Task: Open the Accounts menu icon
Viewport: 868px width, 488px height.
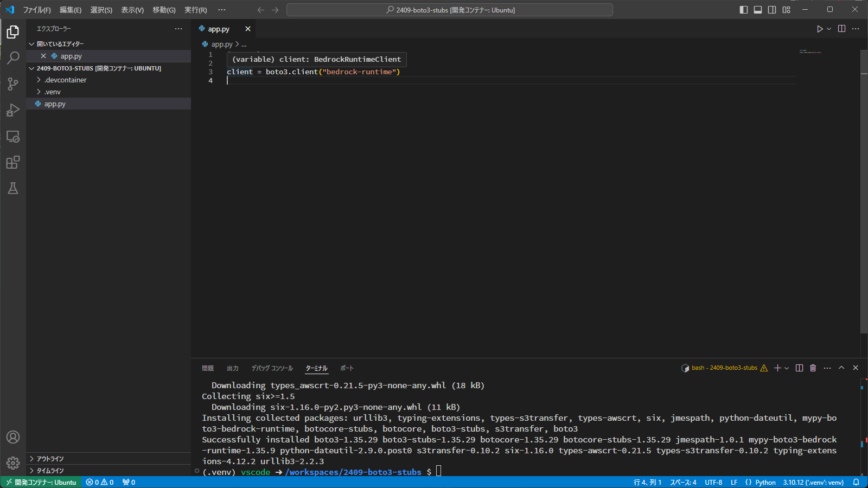Action: (13, 437)
